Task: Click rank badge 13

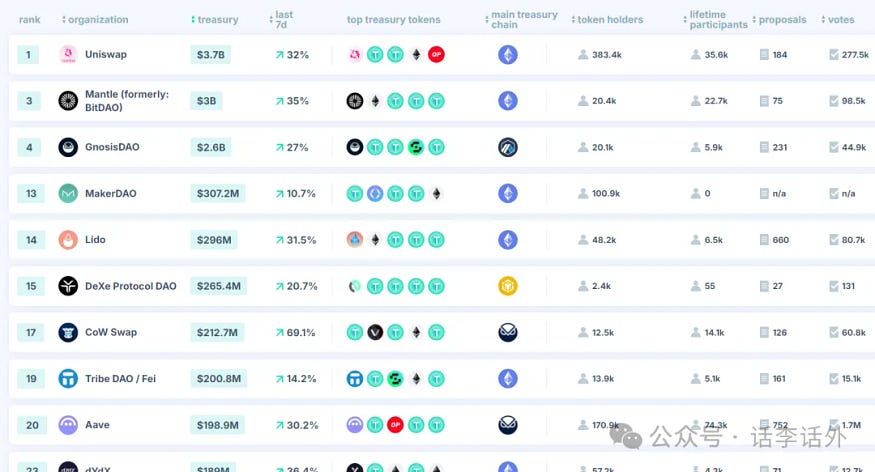Action: pyautogui.click(x=31, y=194)
